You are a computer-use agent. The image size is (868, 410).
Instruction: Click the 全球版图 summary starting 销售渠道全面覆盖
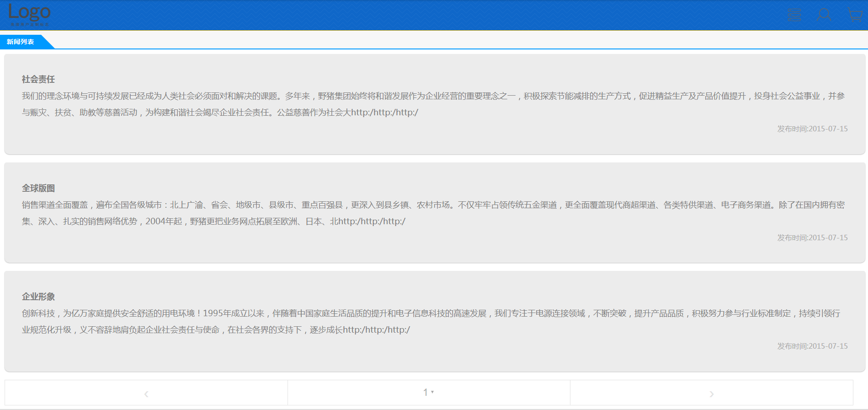[x=433, y=213]
